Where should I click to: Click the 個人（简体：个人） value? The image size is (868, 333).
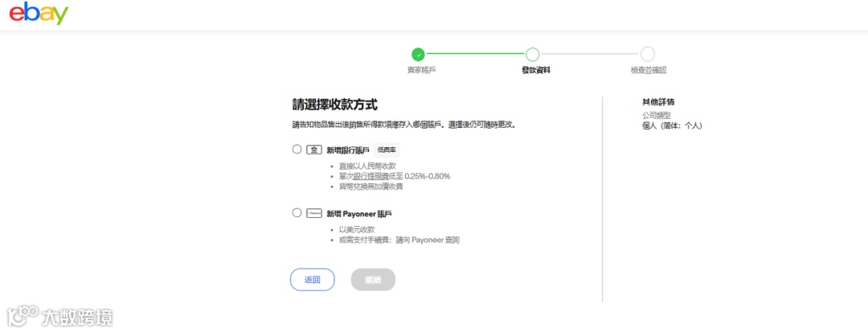click(x=671, y=125)
